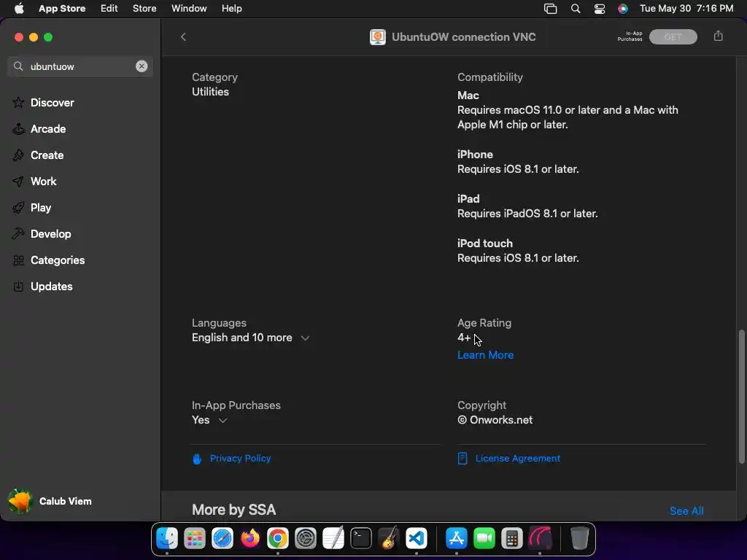Open Spotlight search in menu bar

(x=576, y=9)
